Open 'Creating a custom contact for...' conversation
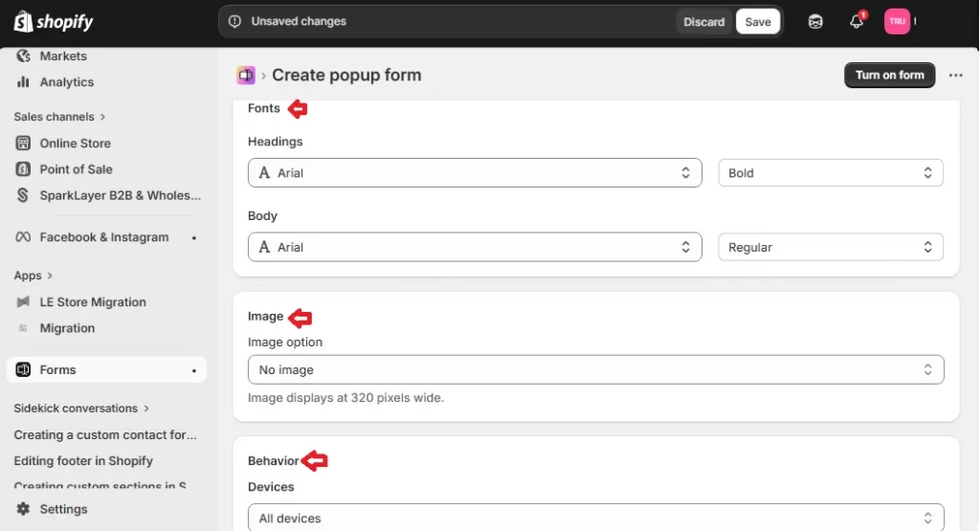Screen dimensions: 980x531 point(105,434)
